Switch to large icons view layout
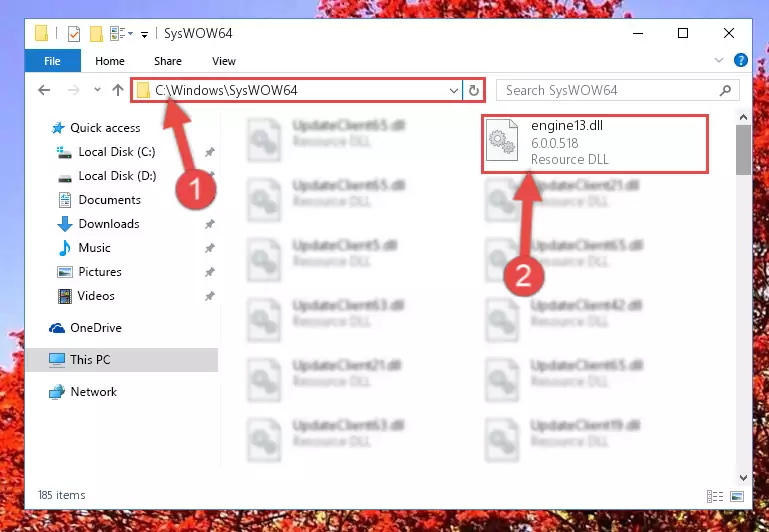Viewport: 769px width, 532px height. 737,496
